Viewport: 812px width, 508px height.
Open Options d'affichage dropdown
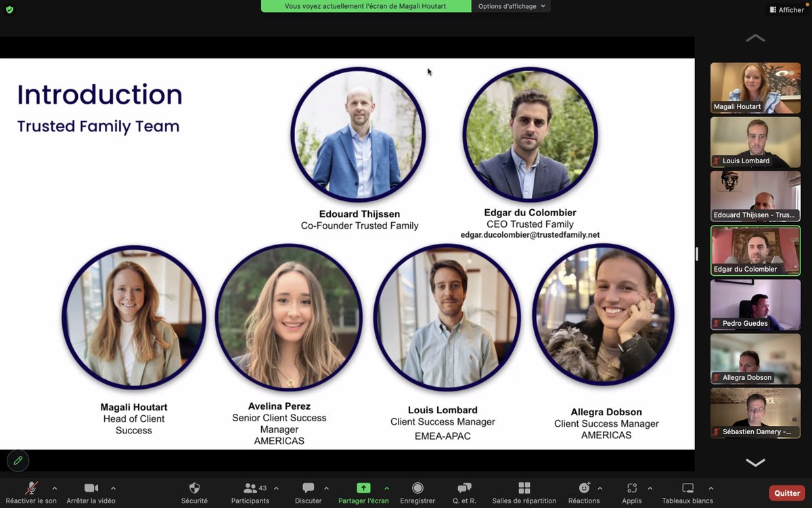(x=513, y=6)
